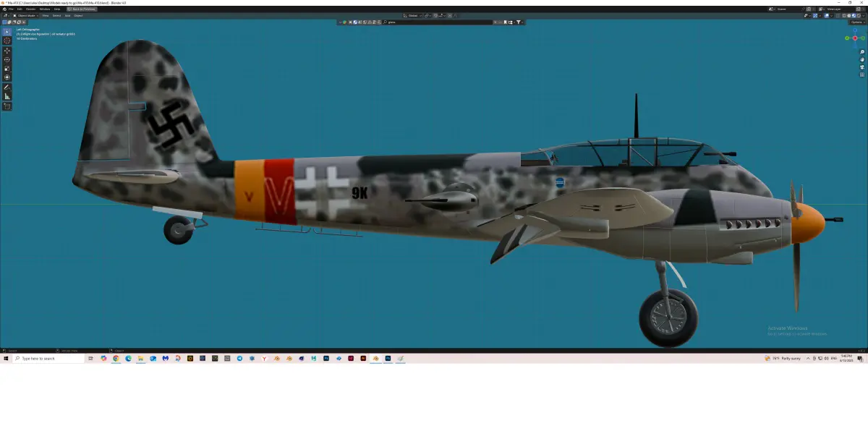This screenshot has height=426, width=868.
Task: Click the Telegram icon on the taskbar
Action: coord(239,358)
